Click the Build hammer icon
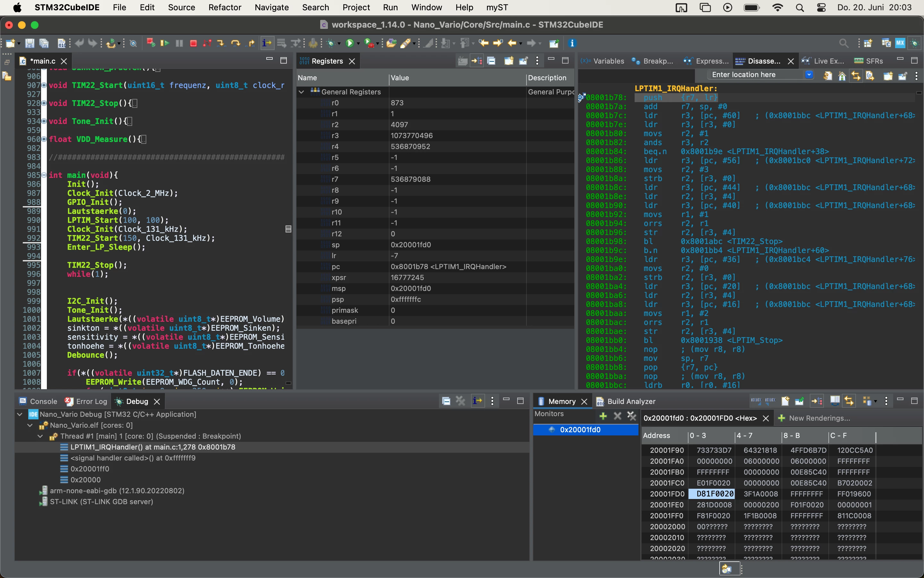The width and height of the screenshot is (924, 578). [x=313, y=44]
